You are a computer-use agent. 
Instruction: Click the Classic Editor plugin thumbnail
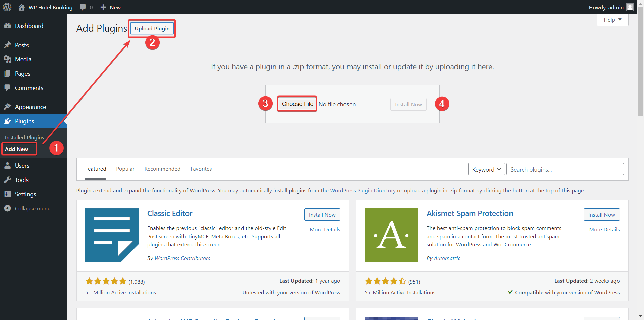(x=112, y=235)
